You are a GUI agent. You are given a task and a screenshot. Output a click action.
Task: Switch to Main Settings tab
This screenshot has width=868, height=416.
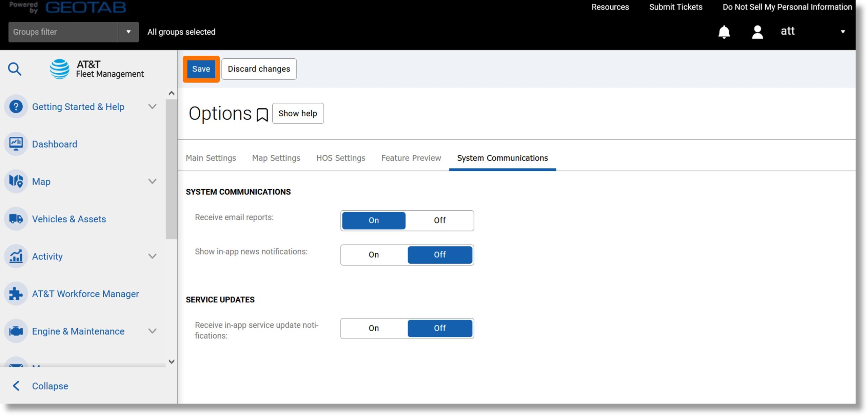pos(211,158)
